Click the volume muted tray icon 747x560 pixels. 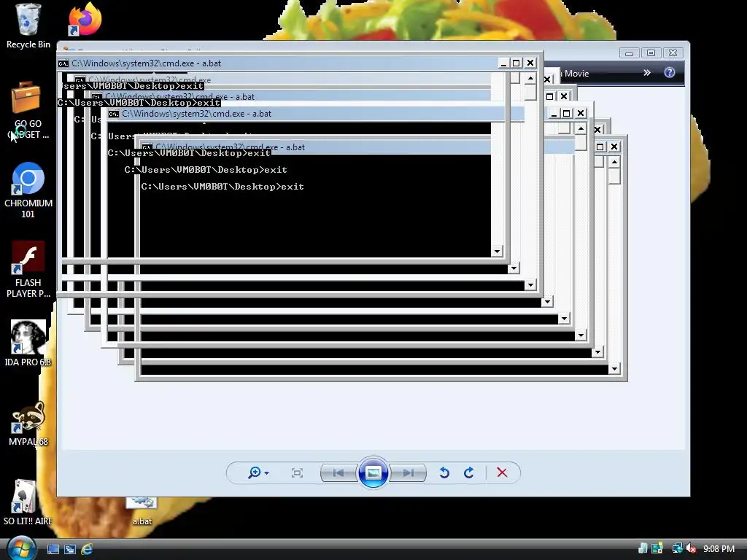click(692, 548)
